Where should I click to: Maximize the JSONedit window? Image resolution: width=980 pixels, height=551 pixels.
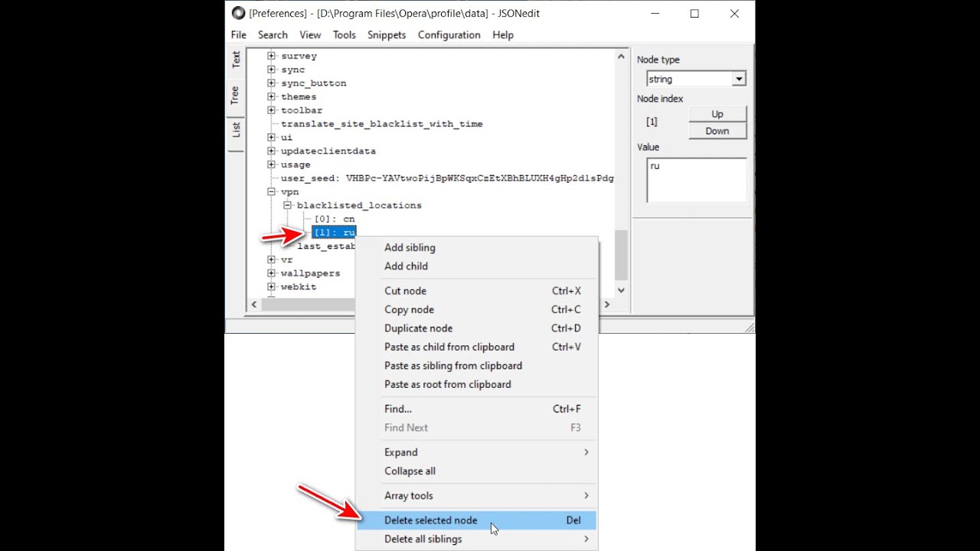click(694, 13)
